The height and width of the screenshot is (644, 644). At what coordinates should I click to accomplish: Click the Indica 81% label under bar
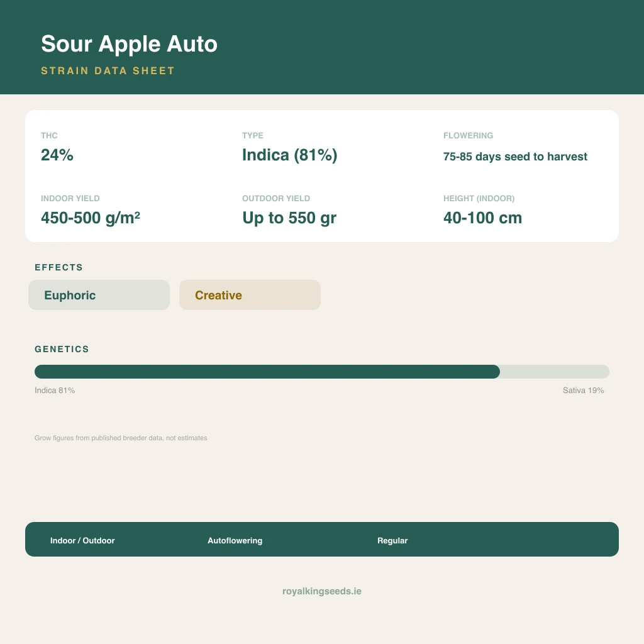coord(55,390)
